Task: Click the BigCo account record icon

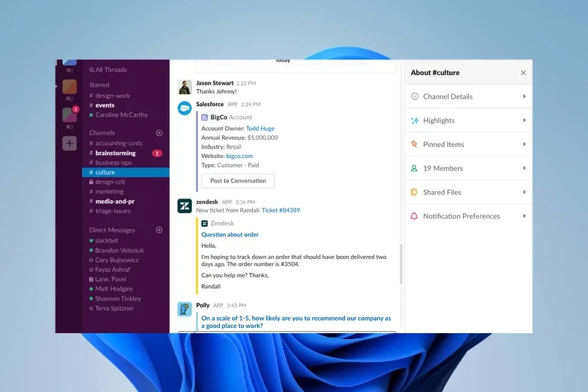Action: point(204,118)
